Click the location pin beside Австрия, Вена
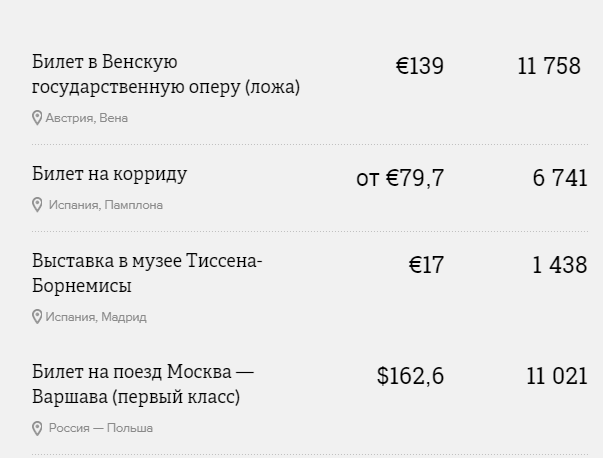Viewport: 603px width, 458px height. point(37,118)
